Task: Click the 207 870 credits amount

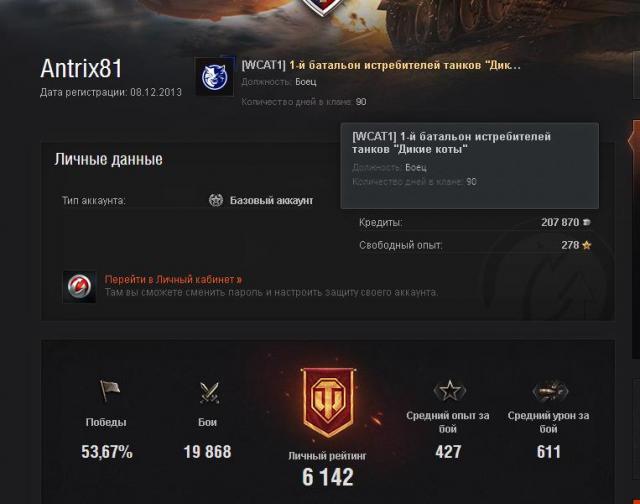Action: [560, 222]
